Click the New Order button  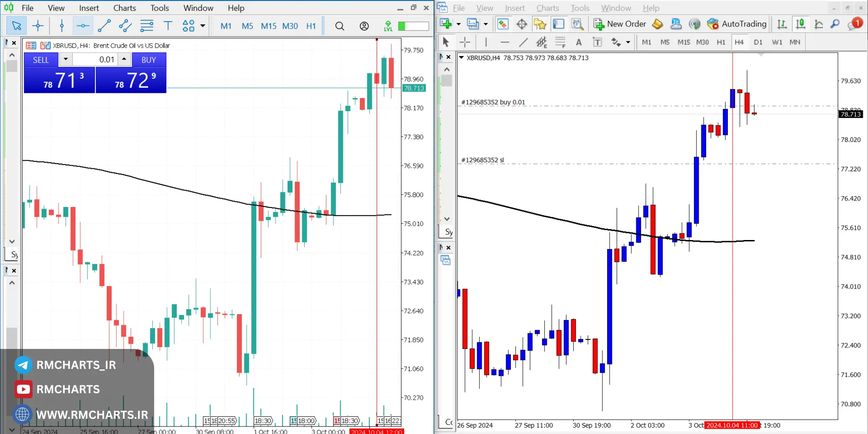[x=620, y=24]
